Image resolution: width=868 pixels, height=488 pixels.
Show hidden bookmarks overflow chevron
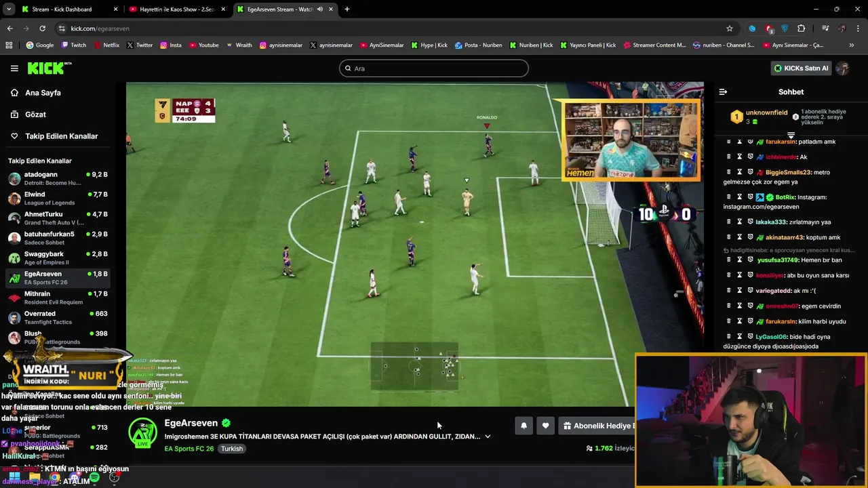pos(851,45)
